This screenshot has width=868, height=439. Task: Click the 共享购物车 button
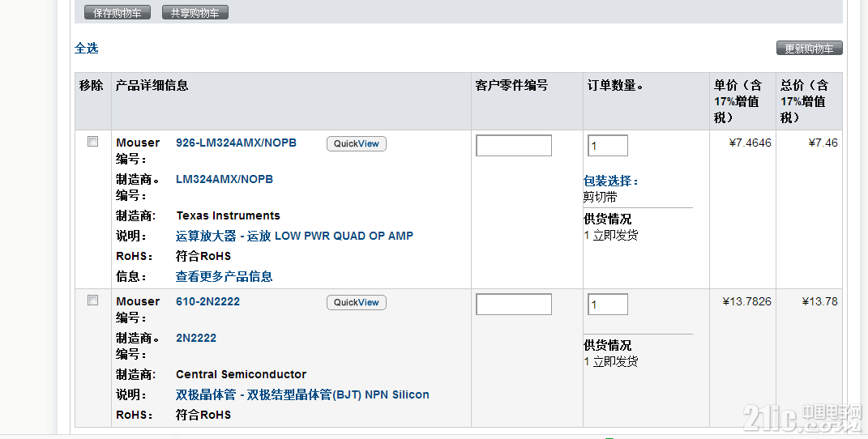click(195, 13)
